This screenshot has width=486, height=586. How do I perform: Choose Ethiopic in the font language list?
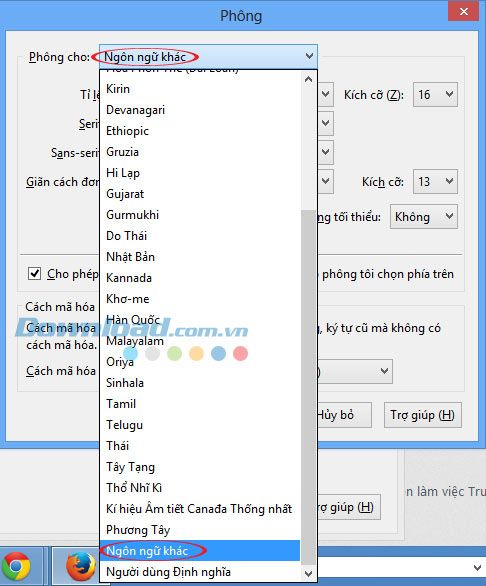200,131
